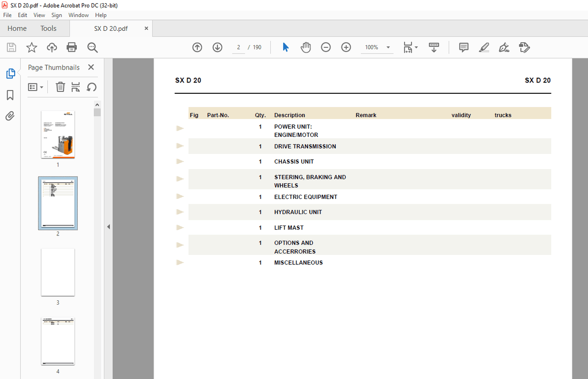Screen dimensions: 588x379
Task: Open thumbnail options dropdown menu
Action: [x=36, y=87]
